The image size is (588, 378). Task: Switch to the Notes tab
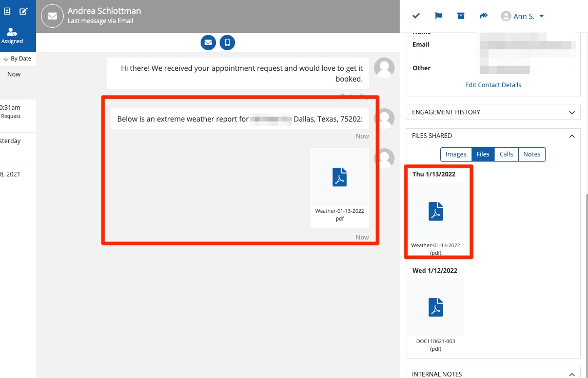(532, 154)
